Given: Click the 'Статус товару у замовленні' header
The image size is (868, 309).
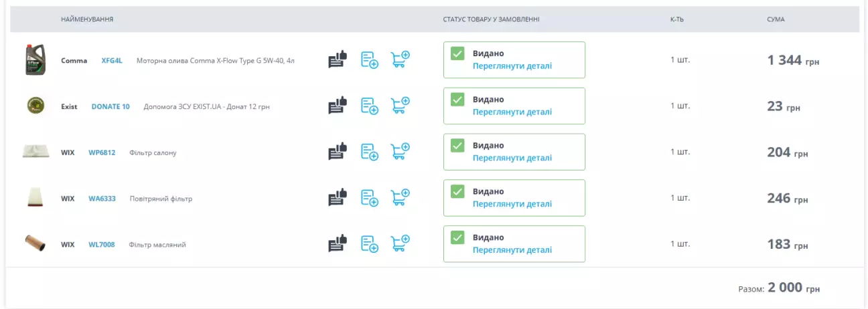Looking at the screenshot, I should pyautogui.click(x=491, y=19).
